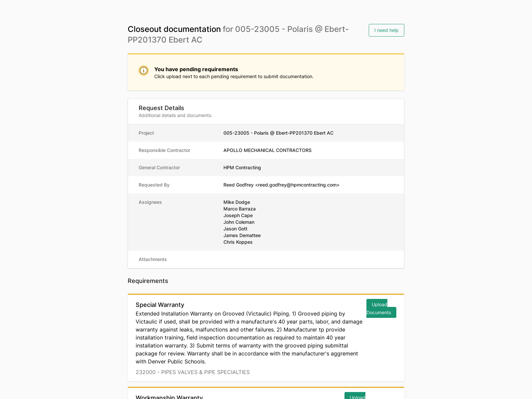The height and width of the screenshot is (399, 532).
Task: Select the 'You have pending requirements' heading
Action: (196, 69)
